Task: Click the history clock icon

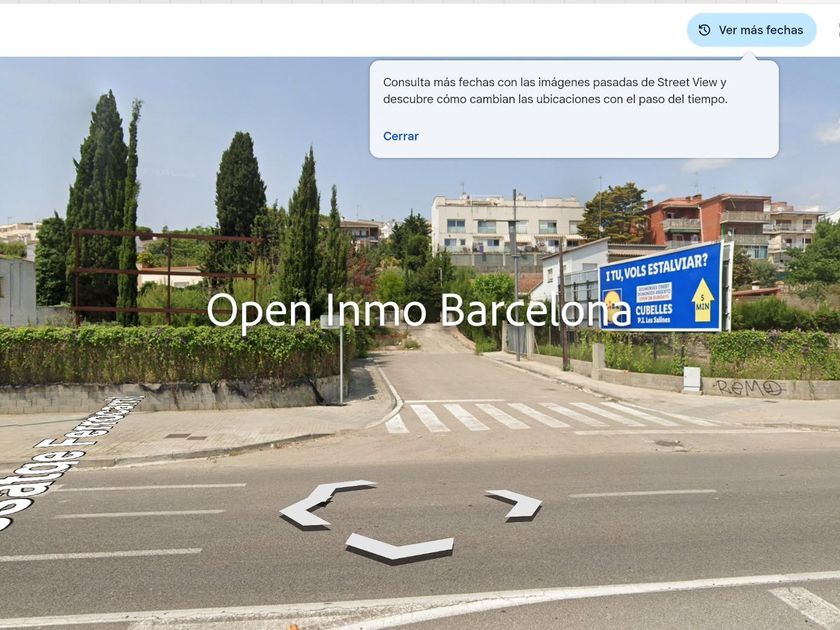Action: click(704, 30)
